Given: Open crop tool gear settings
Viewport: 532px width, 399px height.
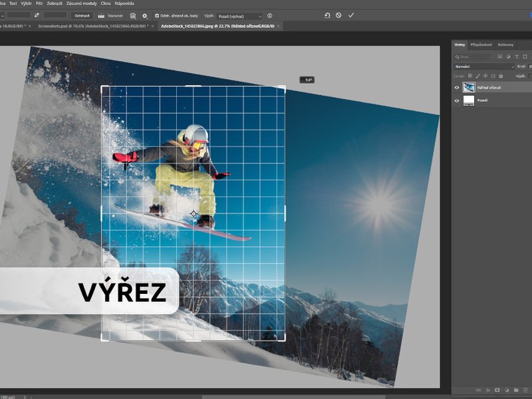Looking at the screenshot, I should point(145,15).
